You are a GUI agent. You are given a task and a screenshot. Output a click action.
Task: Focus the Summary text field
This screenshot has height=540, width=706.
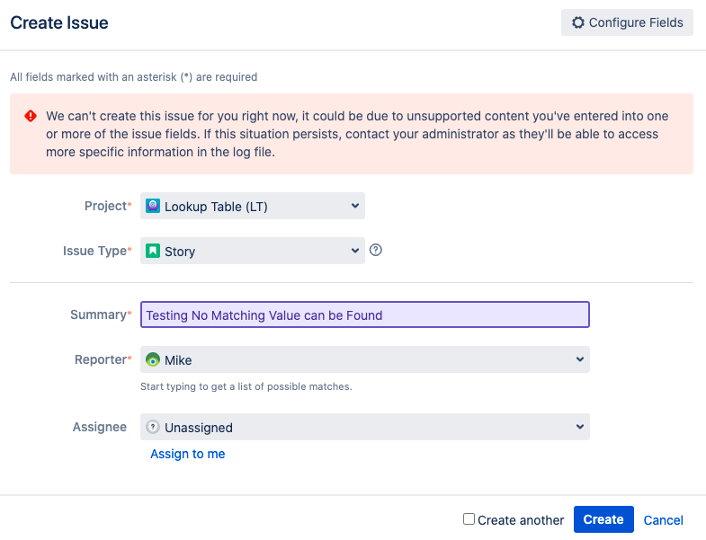365,315
